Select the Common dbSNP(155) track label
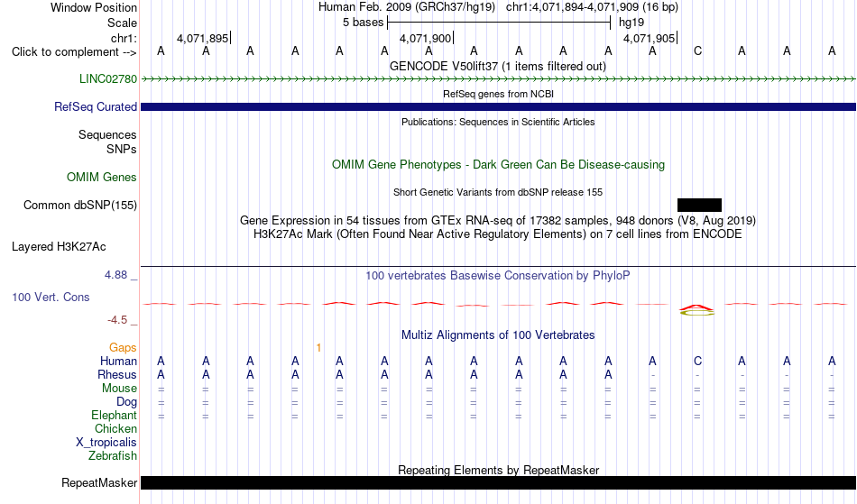The width and height of the screenshot is (857, 504). point(79,205)
